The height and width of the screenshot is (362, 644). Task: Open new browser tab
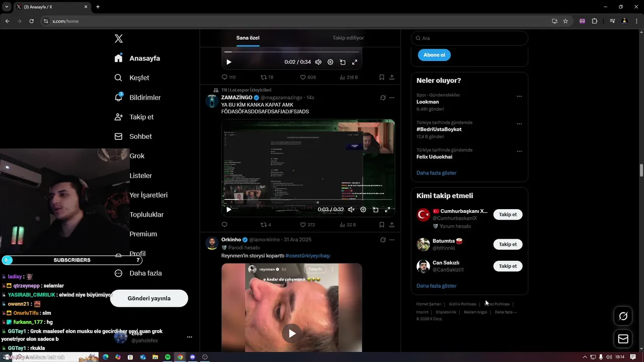[98, 7]
